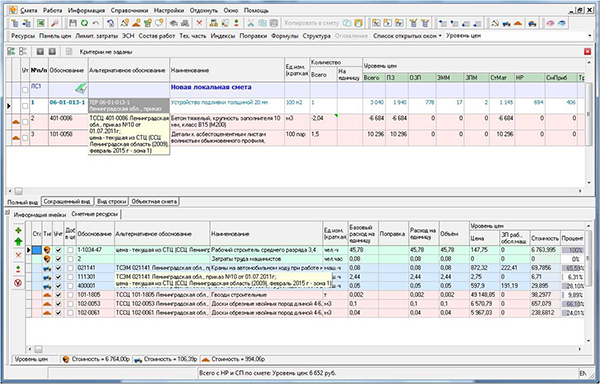Click the scissors cut icon
Viewport: 600px width, 384px height.
coord(250,23)
